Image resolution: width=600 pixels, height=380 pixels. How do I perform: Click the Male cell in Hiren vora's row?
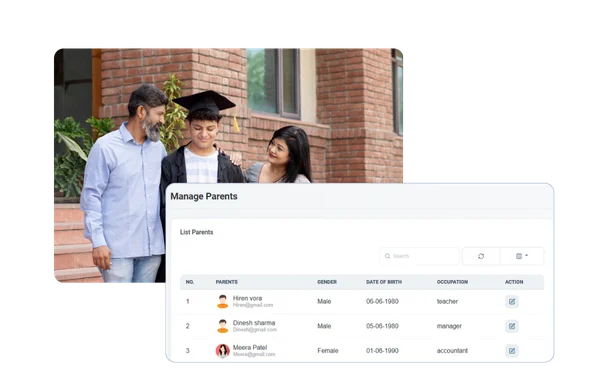click(x=324, y=302)
